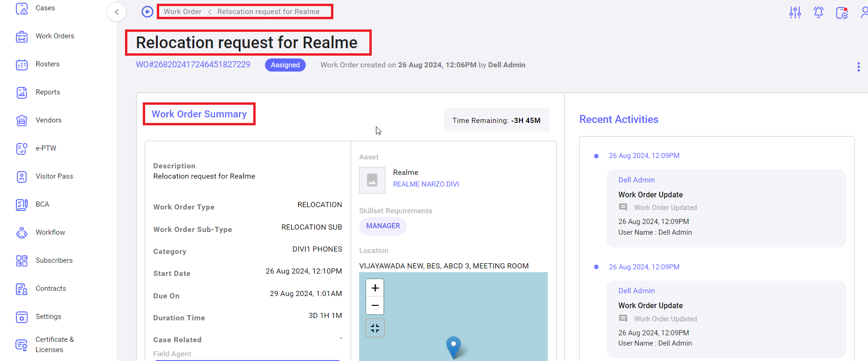Navigate to Contracts in sidebar
This screenshot has height=361, width=868.
pyautogui.click(x=51, y=289)
